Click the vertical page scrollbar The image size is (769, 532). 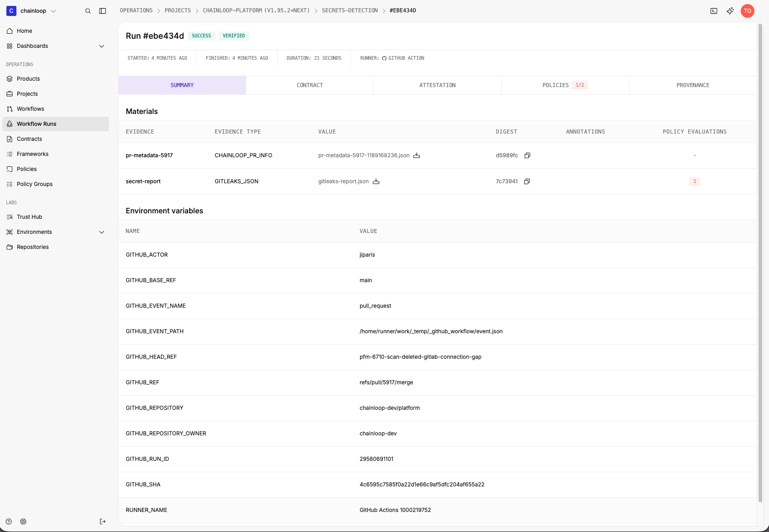[760, 263]
